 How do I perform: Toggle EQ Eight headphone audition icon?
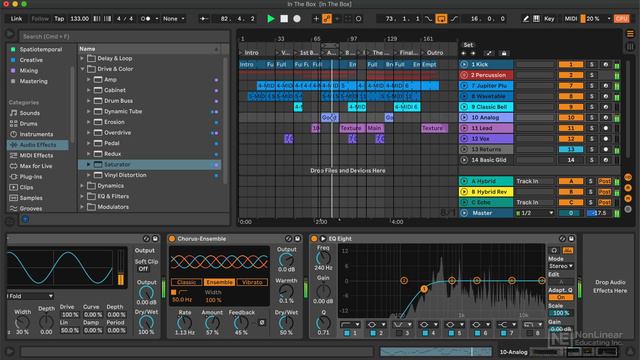tap(554, 250)
